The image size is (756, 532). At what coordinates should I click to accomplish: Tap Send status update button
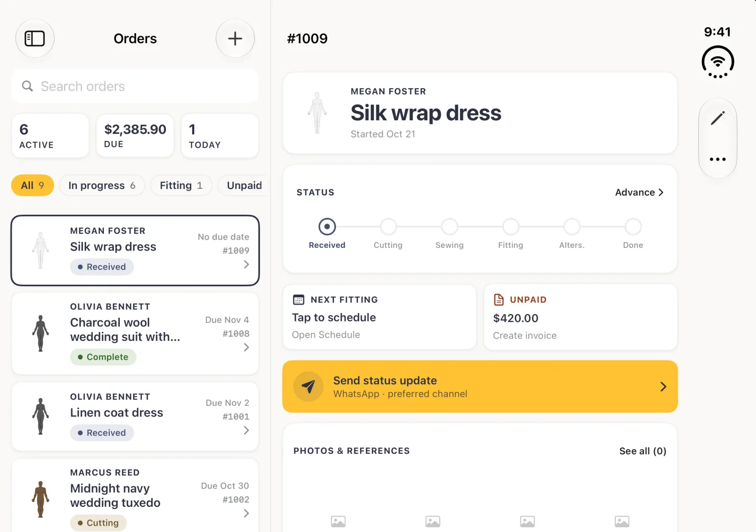pyautogui.click(x=480, y=387)
